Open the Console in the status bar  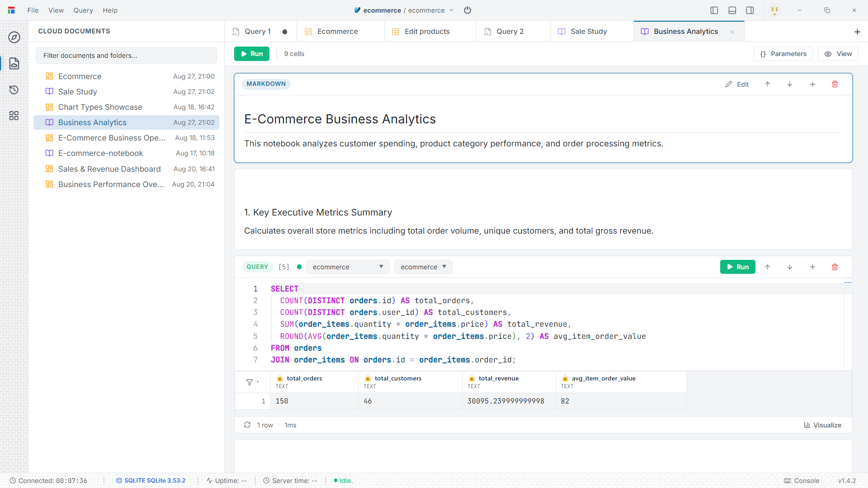point(802,480)
